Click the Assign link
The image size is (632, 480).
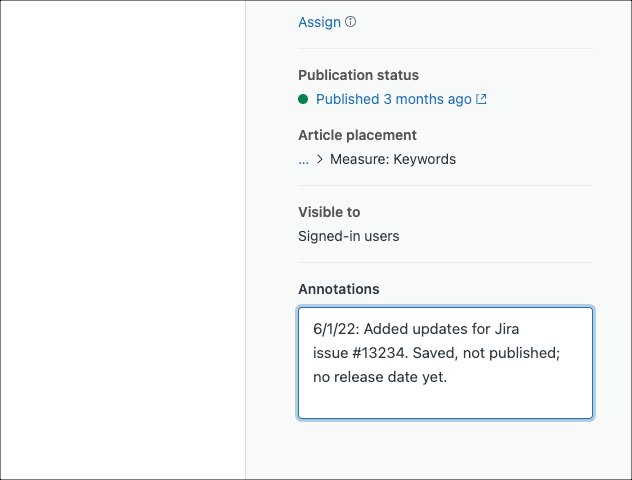(319, 22)
